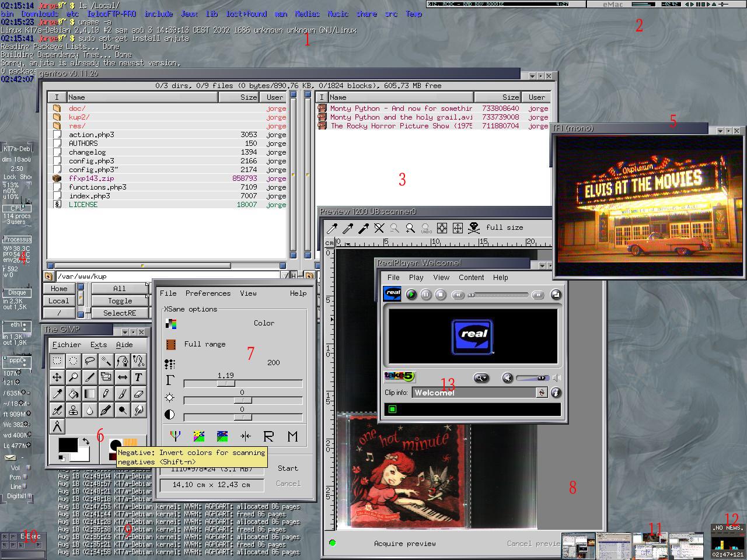Select the Flip tool in GIMP
This screenshot has width=747, height=560.
(122, 377)
